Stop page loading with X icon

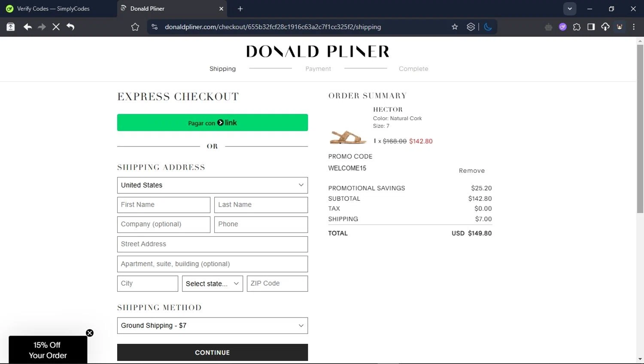pyautogui.click(x=56, y=27)
